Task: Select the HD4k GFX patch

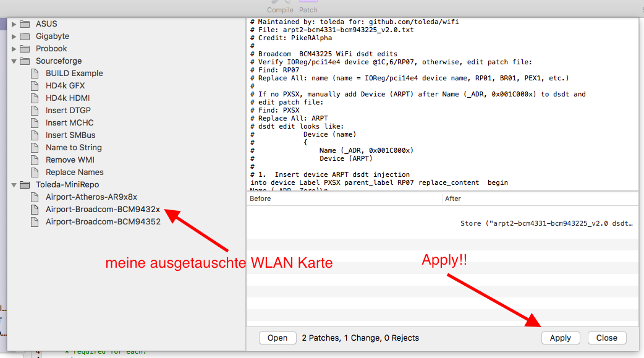Action: click(x=66, y=85)
